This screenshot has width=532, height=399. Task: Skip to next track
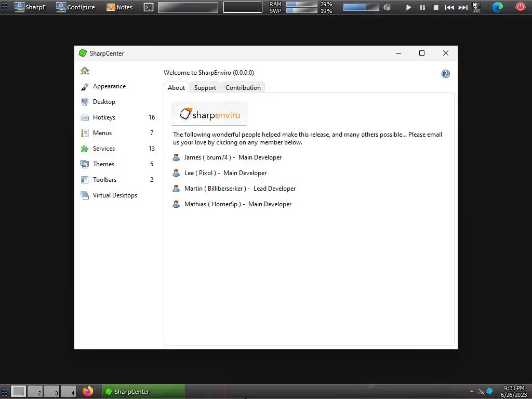click(x=463, y=7)
